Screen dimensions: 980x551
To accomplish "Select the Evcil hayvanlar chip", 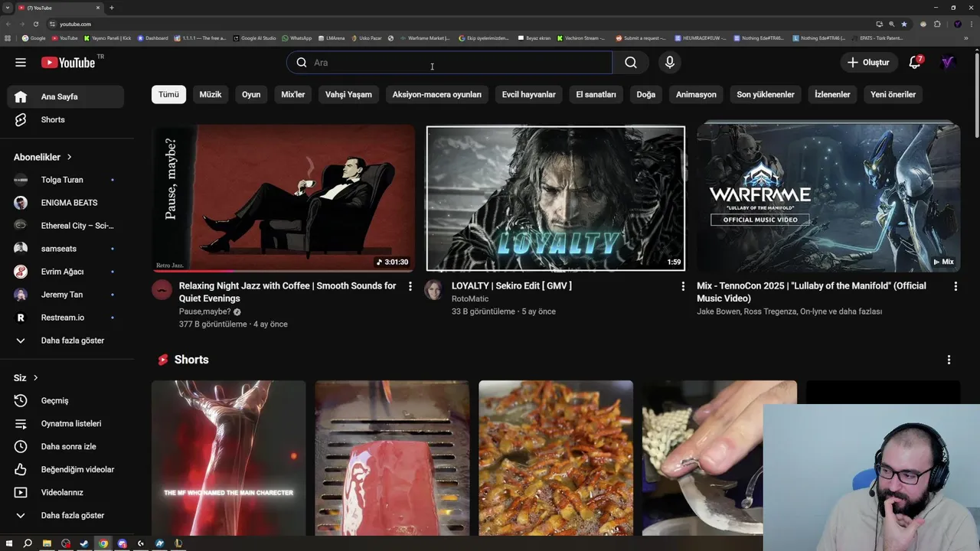I will point(529,94).
